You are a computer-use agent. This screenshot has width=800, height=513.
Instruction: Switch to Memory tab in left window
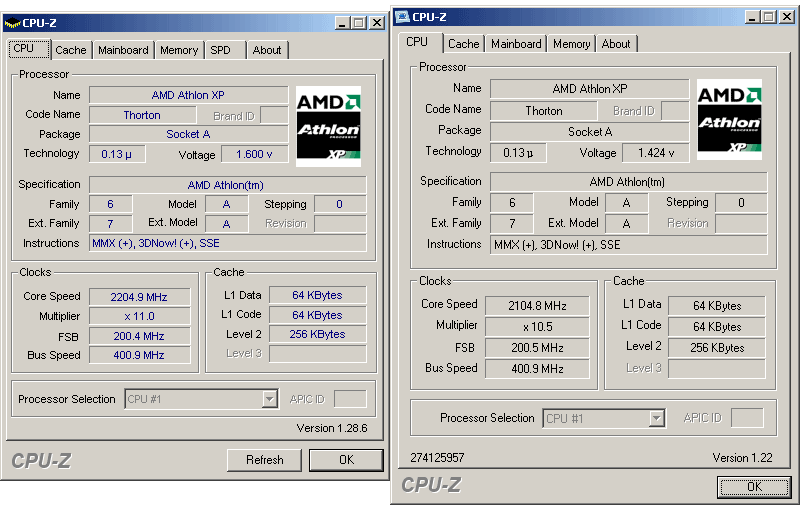(179, 50)
